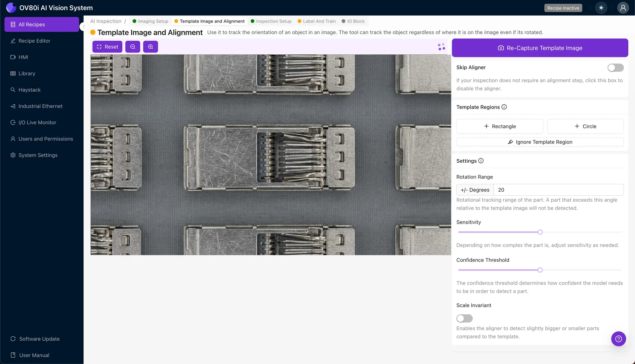This screenshot has height=364, width=635.
Task: Click the zoom out magnifier icon
Action: pos(133,47)
